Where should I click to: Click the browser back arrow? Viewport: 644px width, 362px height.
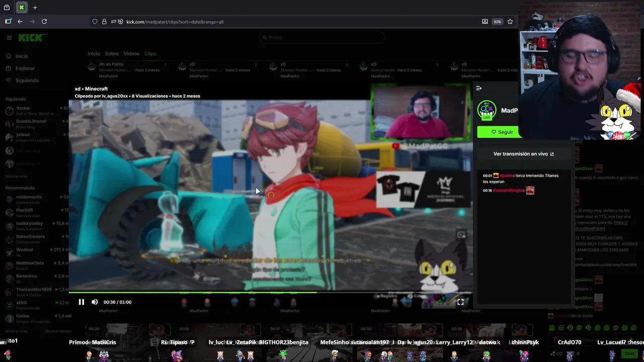coord(20,22)
